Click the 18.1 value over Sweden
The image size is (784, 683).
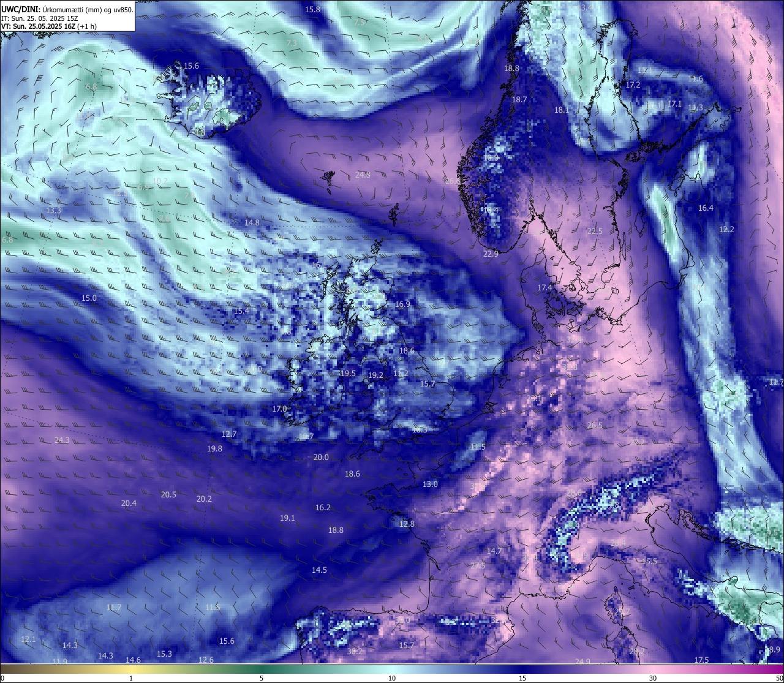(x=562, y=110)
